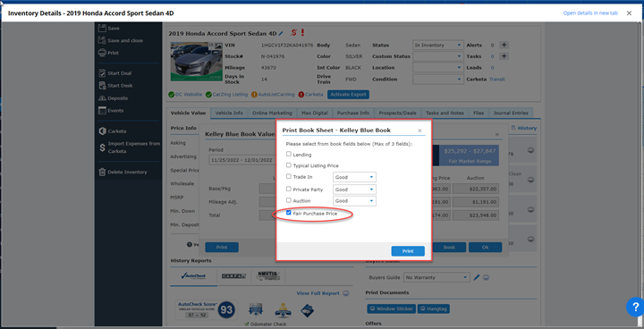Click the Ok button in KBB dialog
The image size is (644, 329).
point(485,248)
